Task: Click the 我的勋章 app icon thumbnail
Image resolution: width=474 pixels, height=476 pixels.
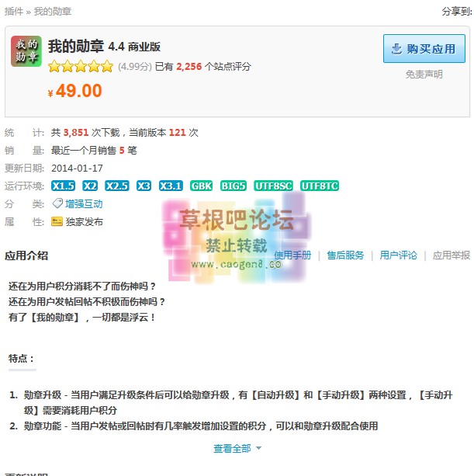Action: click(26, 51)
